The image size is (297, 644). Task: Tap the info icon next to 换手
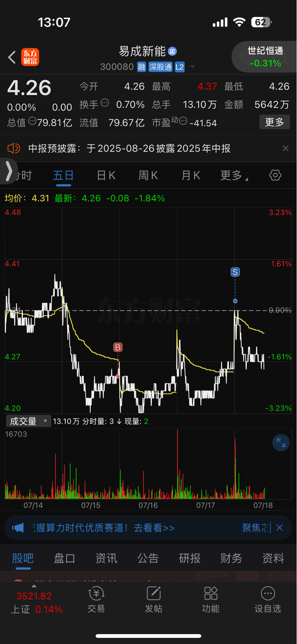click(x=105, y=103)
